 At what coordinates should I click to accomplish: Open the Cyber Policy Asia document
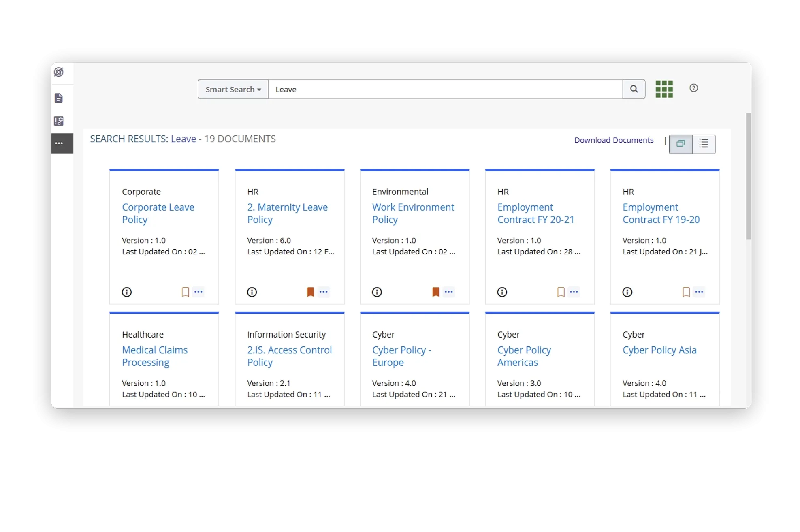(x=659, y=350)
